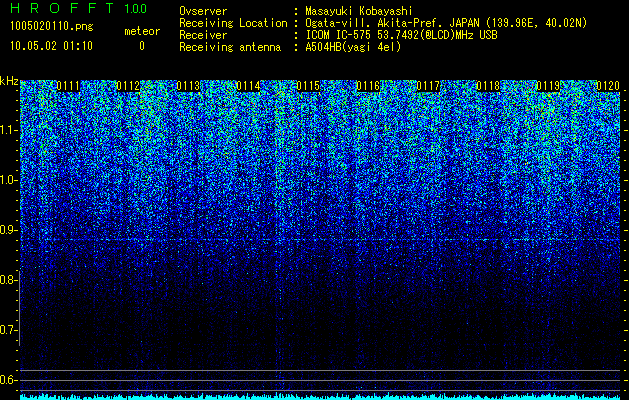This screenshot has width=629, height=400.
Task: Click the 0.6 frequency axis label
Action: [7, 380]
